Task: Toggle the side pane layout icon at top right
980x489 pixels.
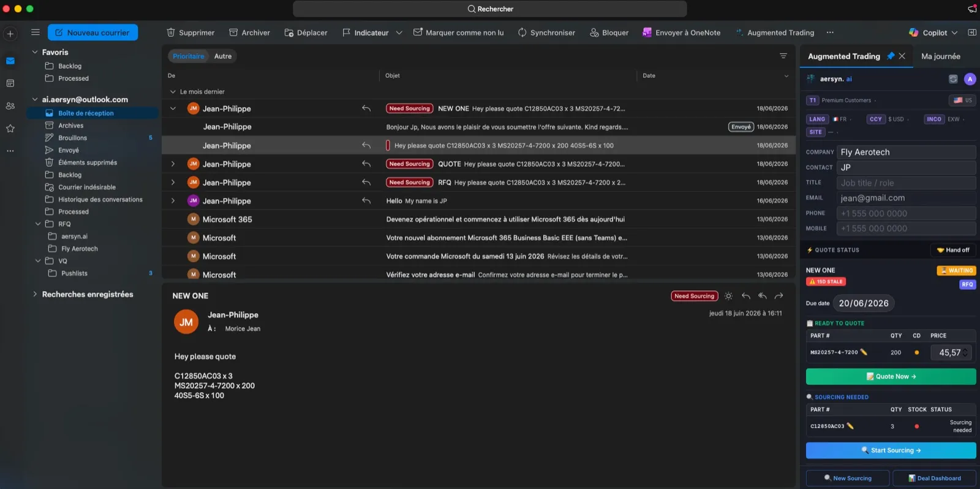Action: 972,32
